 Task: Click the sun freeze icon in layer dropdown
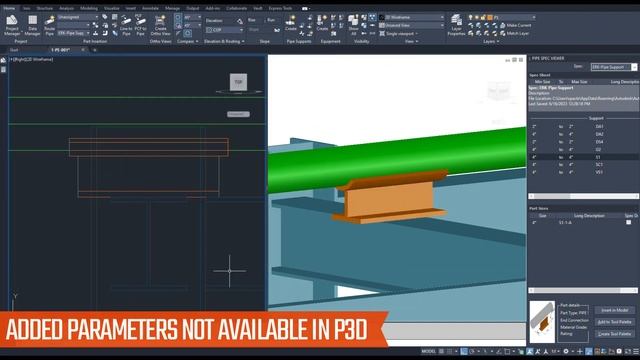click(x=477, y=17)
